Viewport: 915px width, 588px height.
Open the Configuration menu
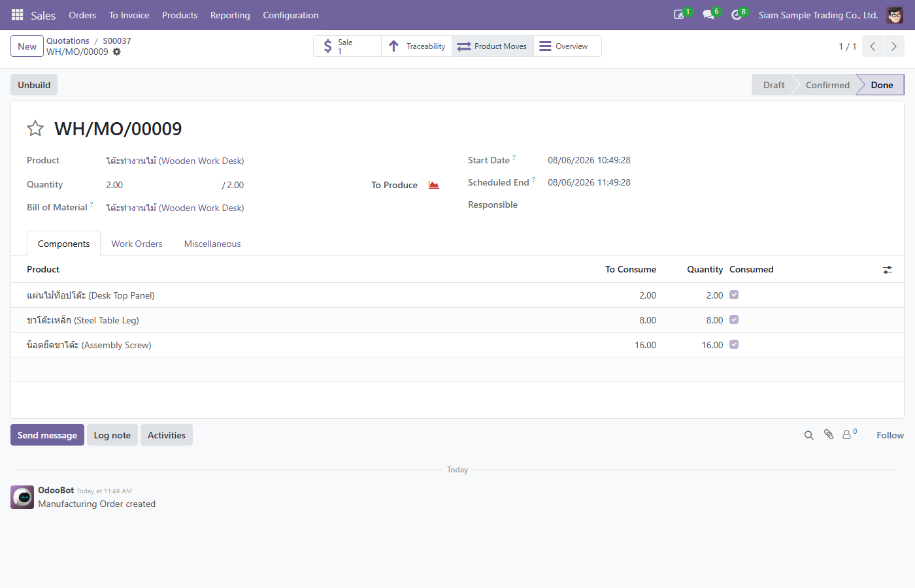coord(291,15)
